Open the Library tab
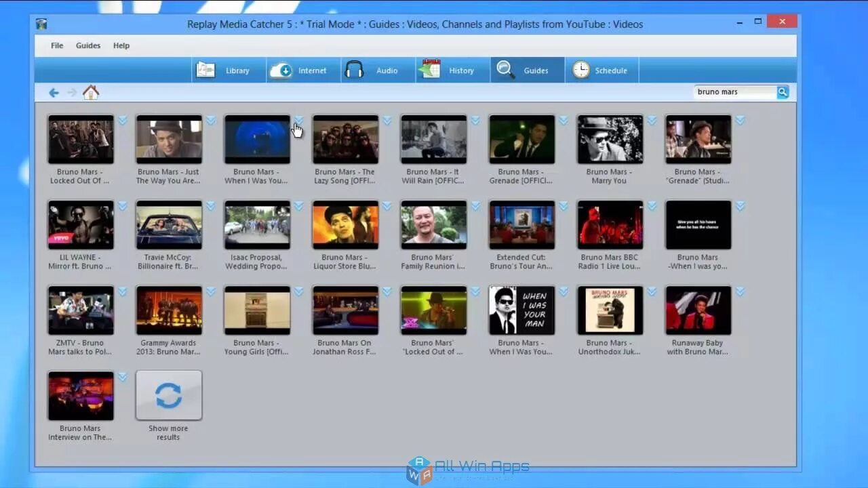This screenshot has height=488, width=868. click(229, 70)
